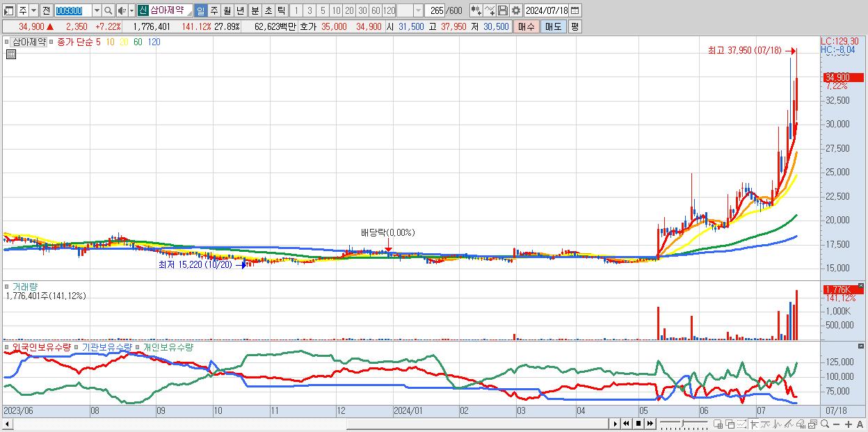Click the horizontal scrollbar left arrow

click(8, 424)
